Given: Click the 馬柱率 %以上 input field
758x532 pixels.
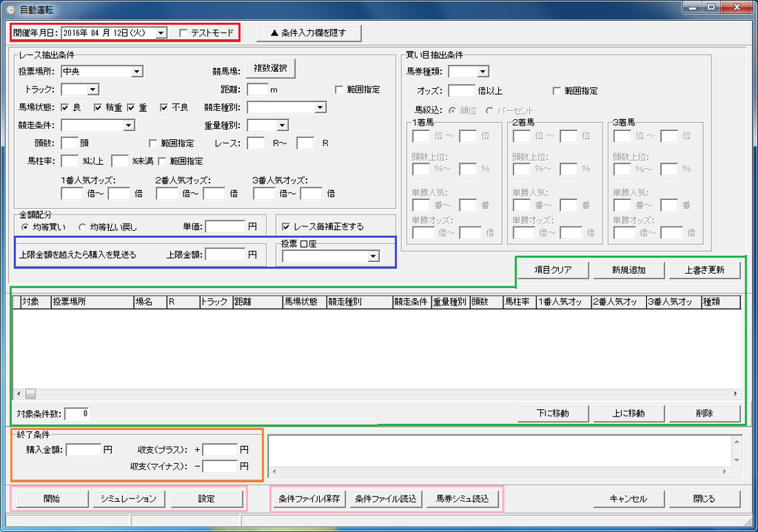Looking at the screenshot, I should coord(70,161).
